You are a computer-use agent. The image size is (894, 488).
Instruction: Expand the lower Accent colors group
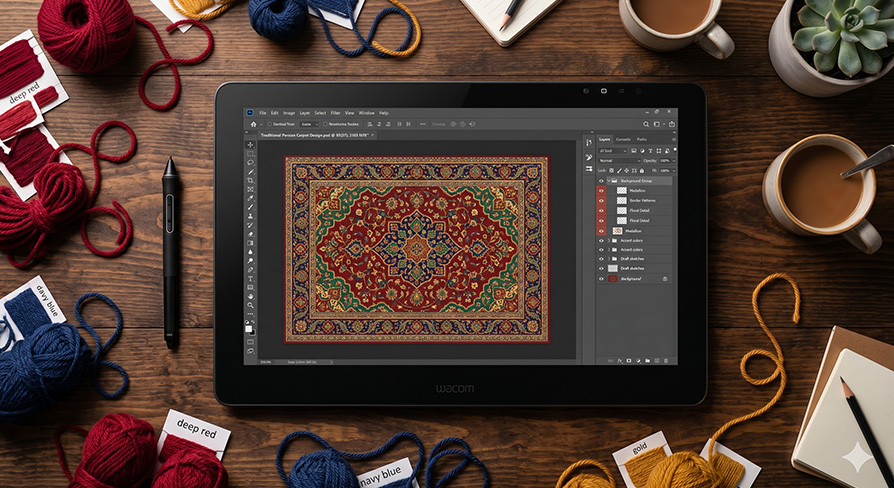pos(609,250)
